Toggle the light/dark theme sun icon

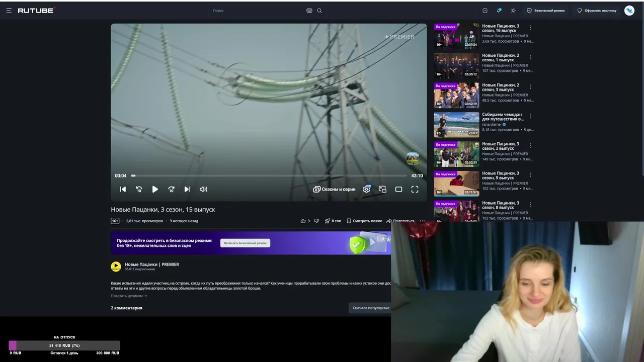coord(513,11)
